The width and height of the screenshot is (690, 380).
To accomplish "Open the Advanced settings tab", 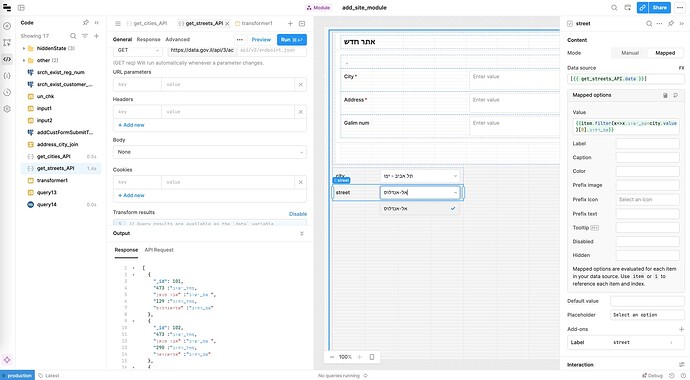I will 177,40.
